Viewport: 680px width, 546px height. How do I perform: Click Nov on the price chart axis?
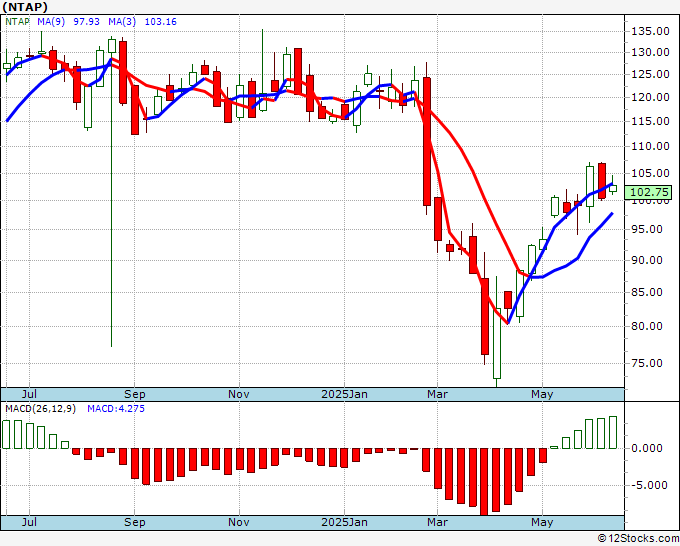coord(239,394)
